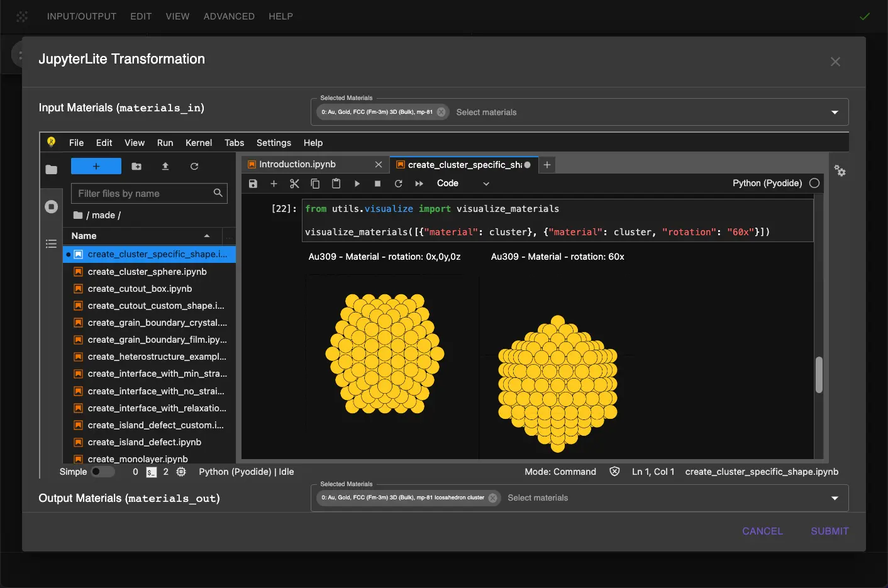Interrupt the kernel with the stop icon
The width and height of the screenshot is (888, 588).
377,183
